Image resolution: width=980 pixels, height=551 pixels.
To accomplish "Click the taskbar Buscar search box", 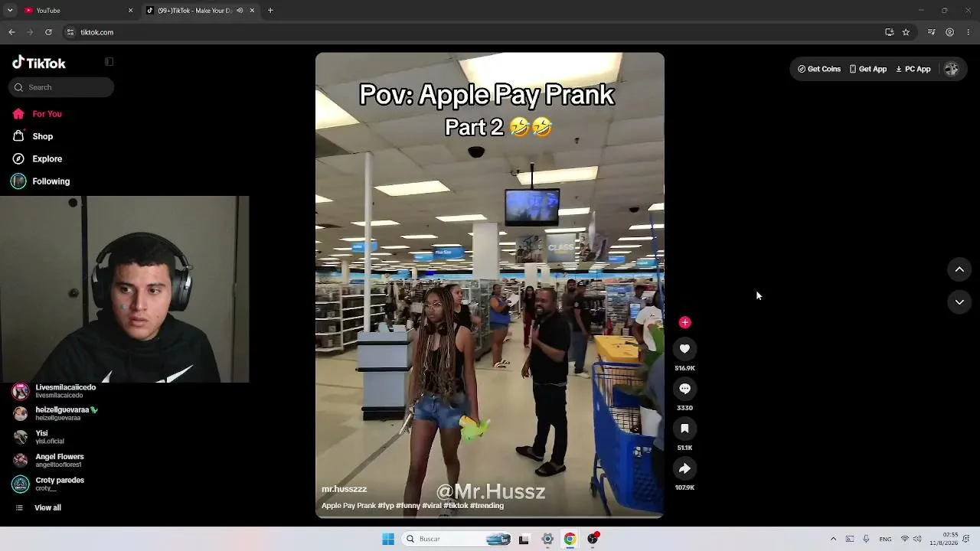I will tap(457, 539).
